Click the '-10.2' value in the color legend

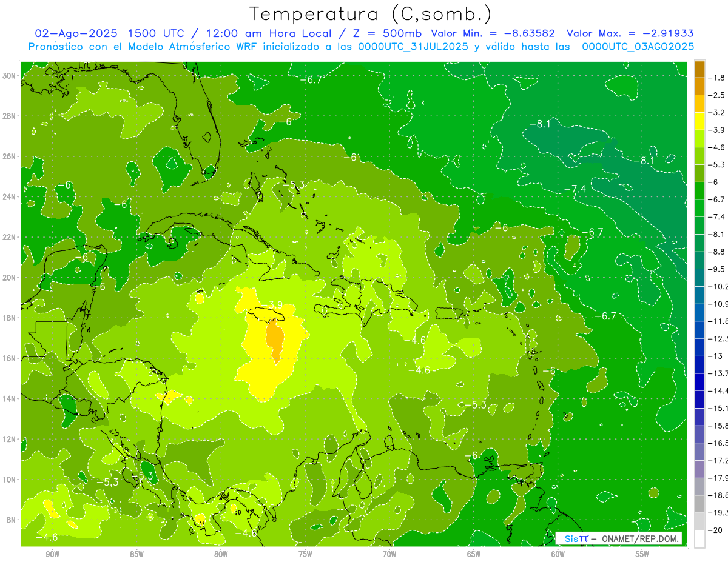point(719,286)
